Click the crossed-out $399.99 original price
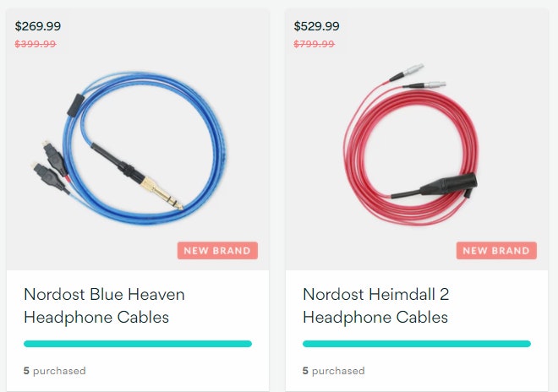 tap(36, 44)
